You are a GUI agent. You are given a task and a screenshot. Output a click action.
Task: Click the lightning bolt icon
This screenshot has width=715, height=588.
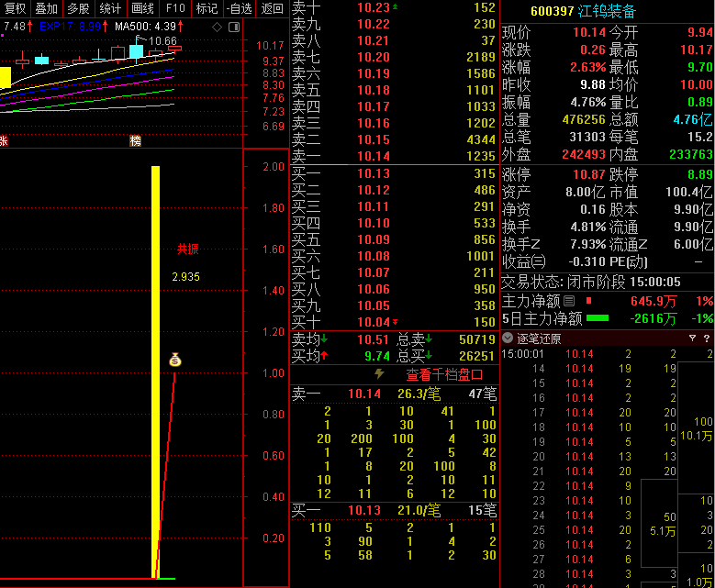pos(380,374)
